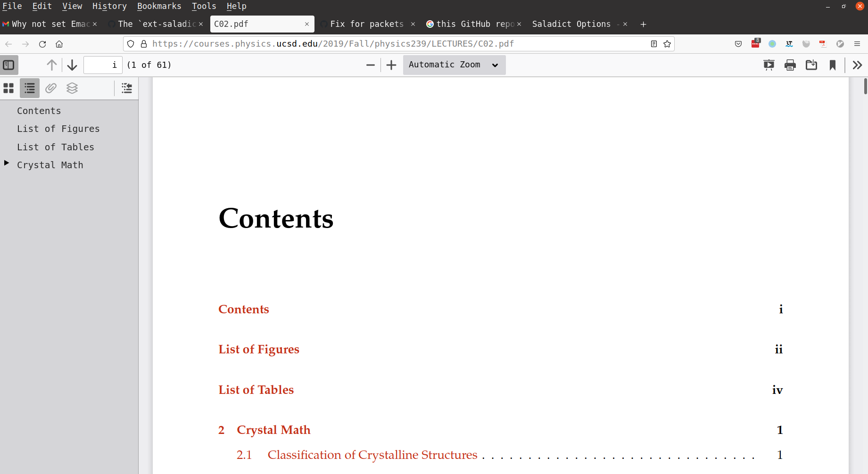The height and width of the screenshot is (474, 868).
Task: Open the Automatic Zoom dropdown
Action: coord(453,65)
